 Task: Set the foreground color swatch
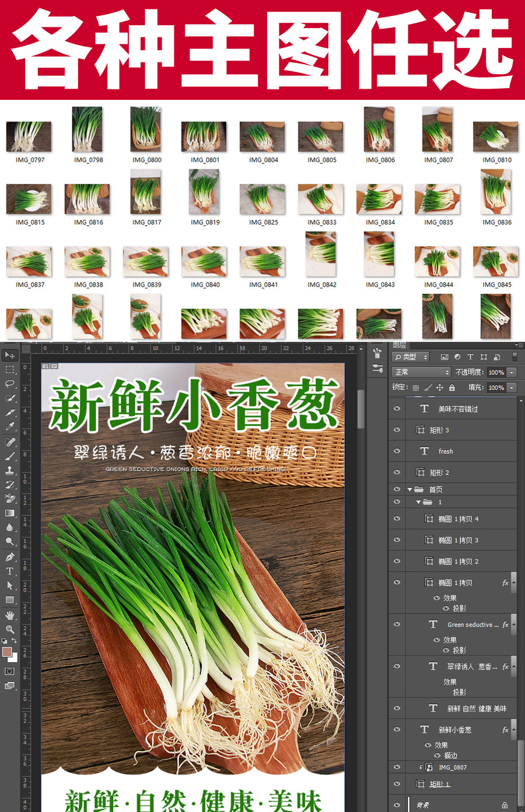[7, 651]
